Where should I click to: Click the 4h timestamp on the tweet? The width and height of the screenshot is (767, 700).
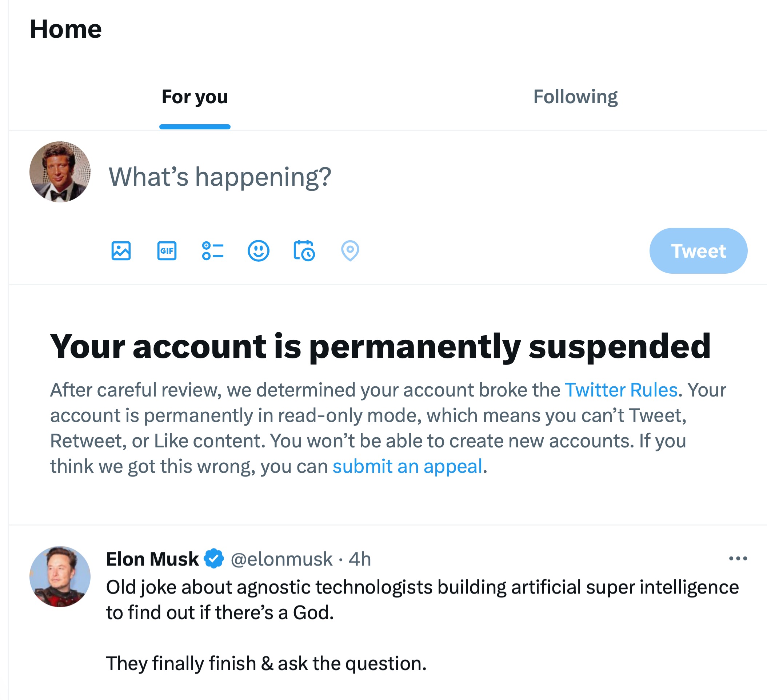[x=360, y=559]
